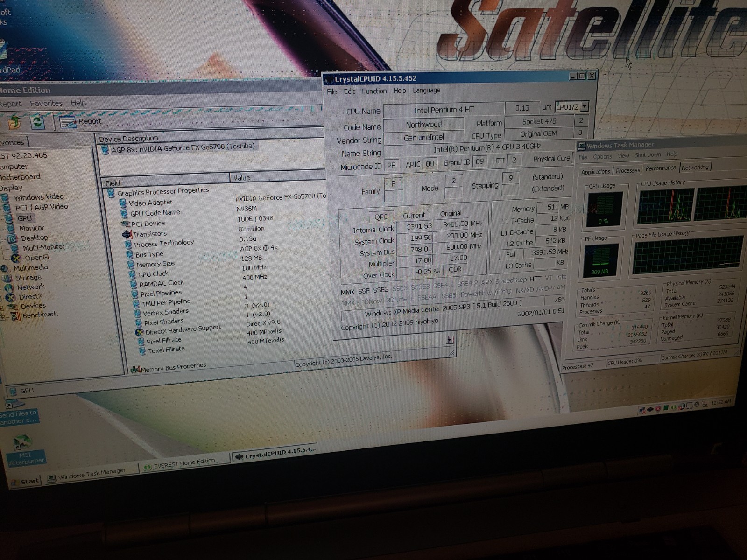Open the Options menu in Task Manager
The image size is (747, 560).
(602, 157)
